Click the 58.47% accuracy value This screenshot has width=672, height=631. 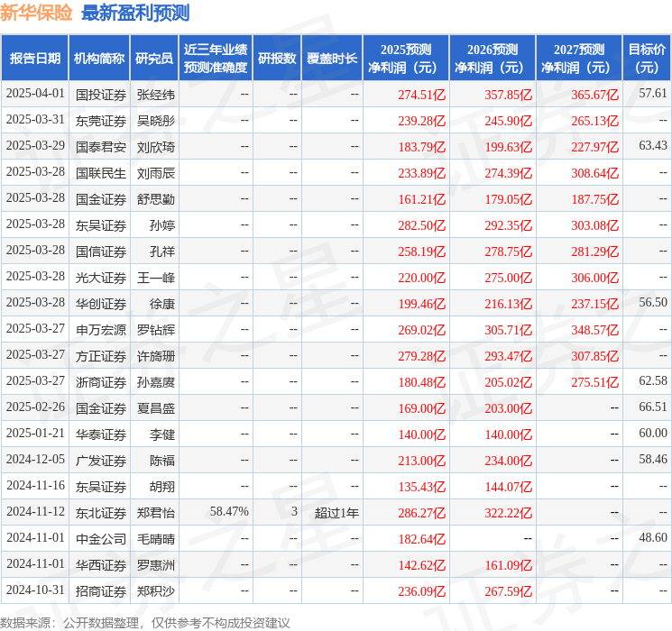click(229, 511)
